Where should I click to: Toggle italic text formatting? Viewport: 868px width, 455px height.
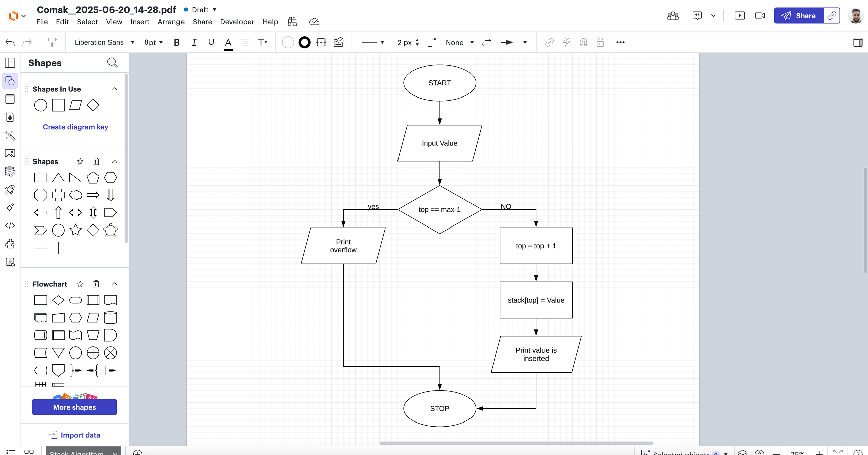pyautogui.click(x=194, y=42)
